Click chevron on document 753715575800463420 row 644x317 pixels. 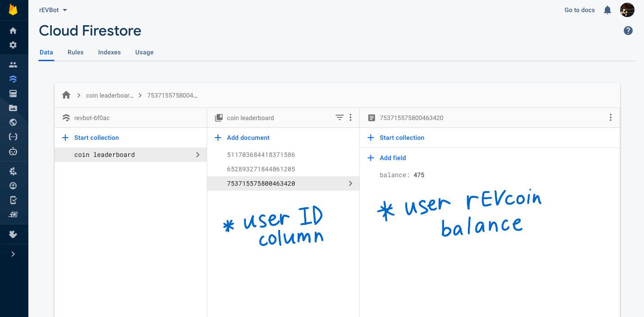tap(350, 183)
